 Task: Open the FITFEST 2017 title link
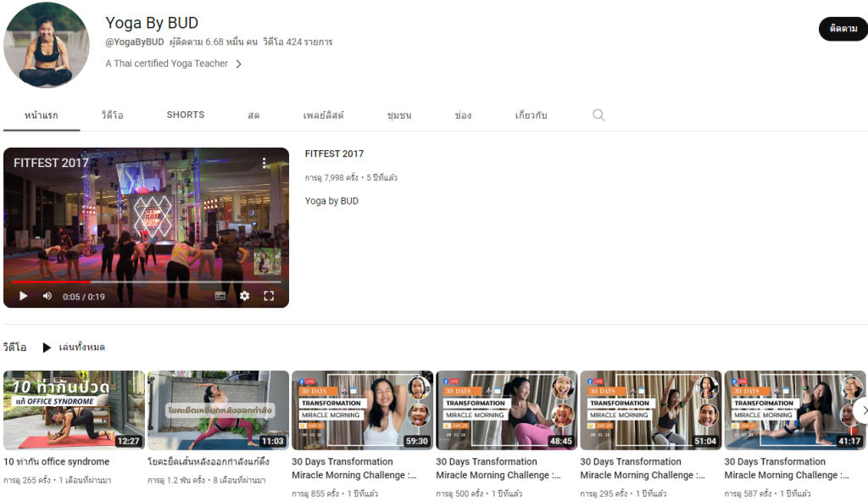pyautogui.click(x=334, y=153)
